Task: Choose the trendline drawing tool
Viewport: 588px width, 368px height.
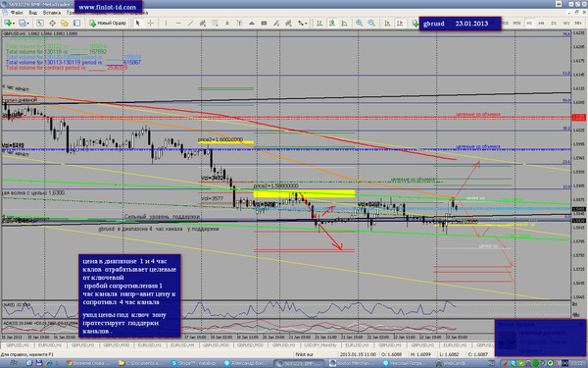Action: tap(190, 24)
